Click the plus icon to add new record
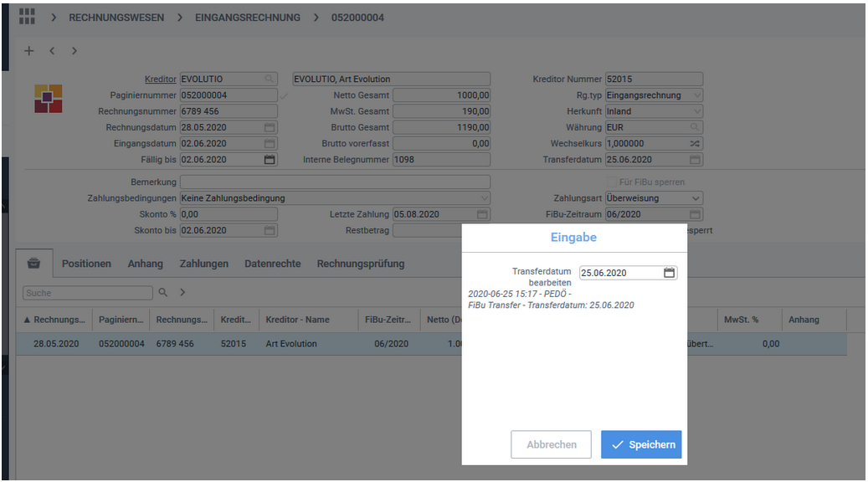868x482 pixels. 29,51
